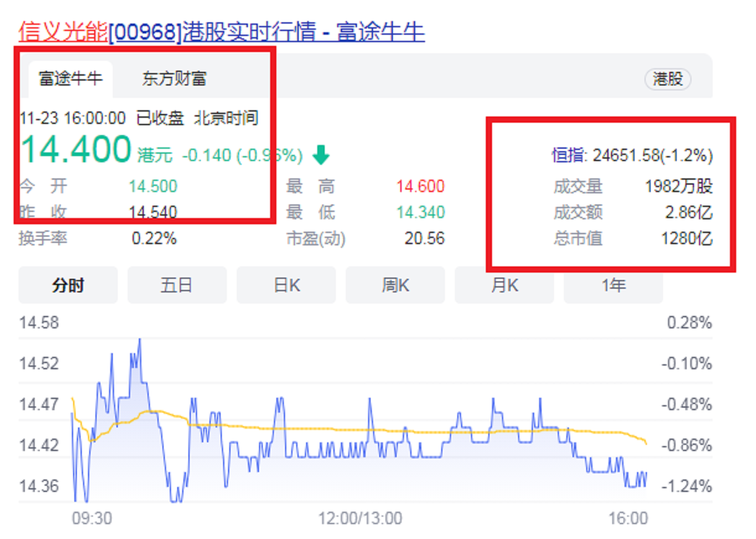
Task: Click the 市盈(动) value 20.56
Action: coord(424,238)
